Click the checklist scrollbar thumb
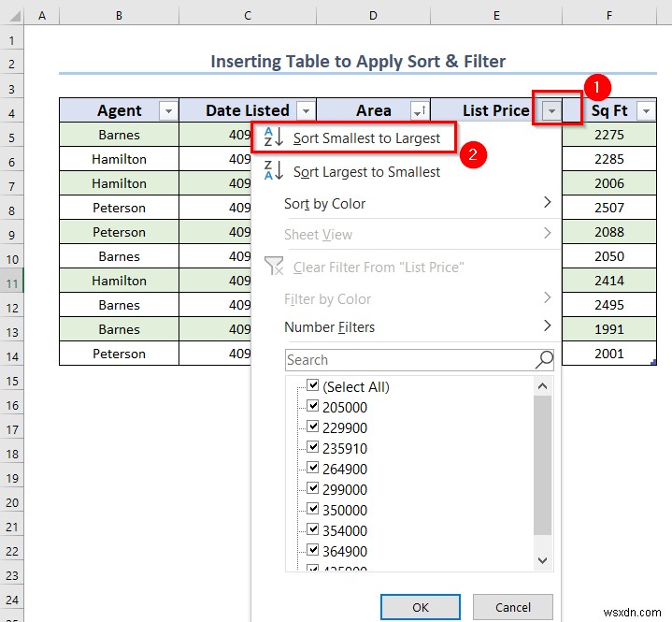 tap(543, 465)
